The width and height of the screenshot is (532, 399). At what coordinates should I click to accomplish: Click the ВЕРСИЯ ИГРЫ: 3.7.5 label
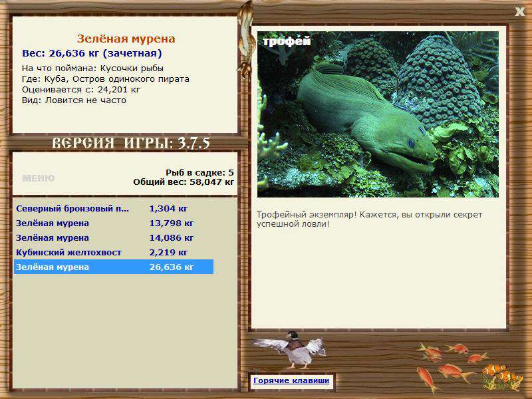(130, 143)
